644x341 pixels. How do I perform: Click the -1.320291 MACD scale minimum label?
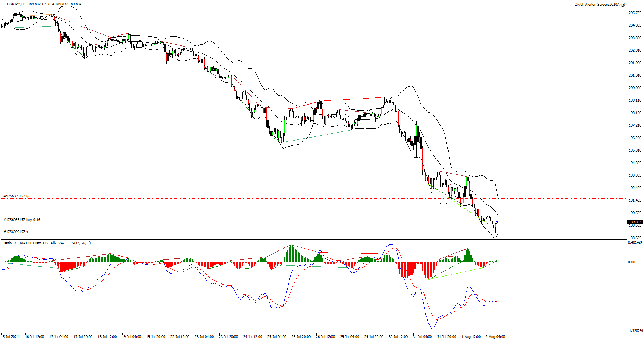(635, 331)
